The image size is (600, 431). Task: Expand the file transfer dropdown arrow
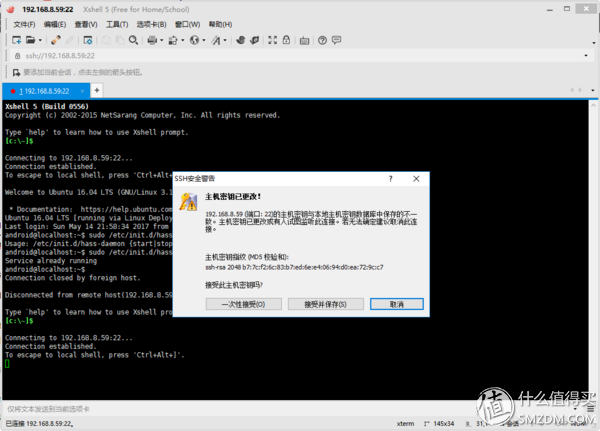(x=183, y=40)
